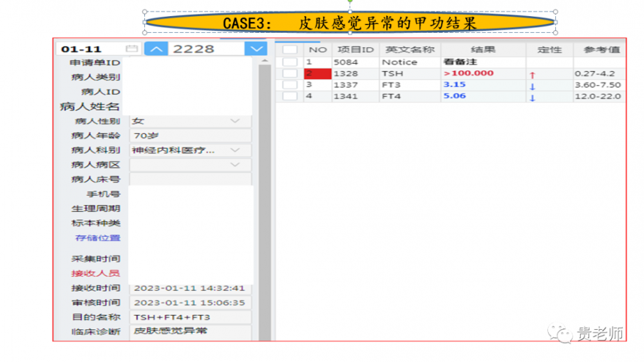Click project ID 5084
The width and height of the screenshot is (644, 362).
click(346, 62)
